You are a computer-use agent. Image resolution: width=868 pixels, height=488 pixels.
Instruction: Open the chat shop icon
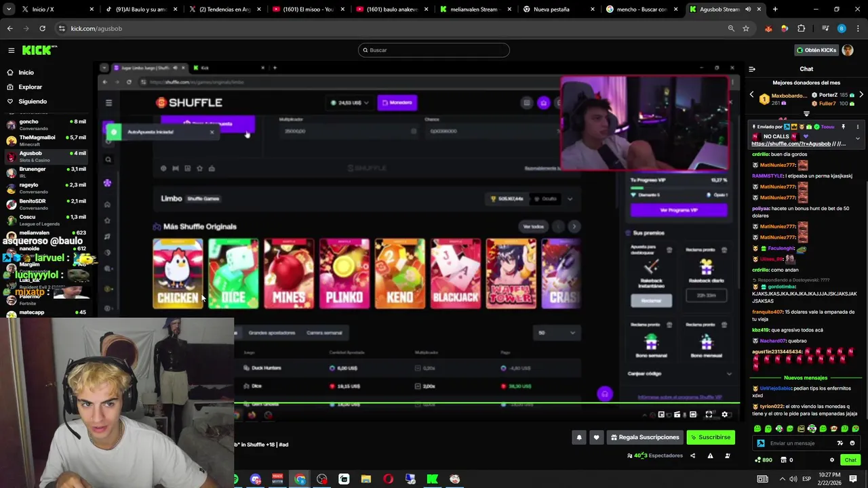[783, 460]
